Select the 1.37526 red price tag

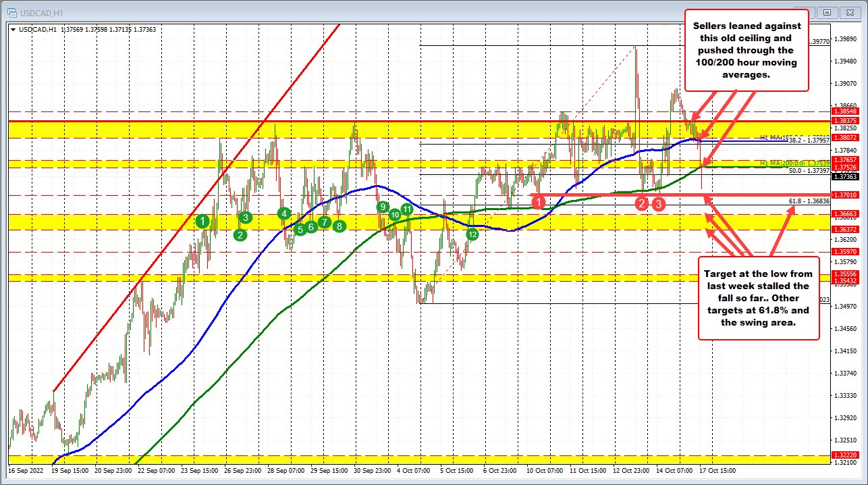tap(846, 167)
